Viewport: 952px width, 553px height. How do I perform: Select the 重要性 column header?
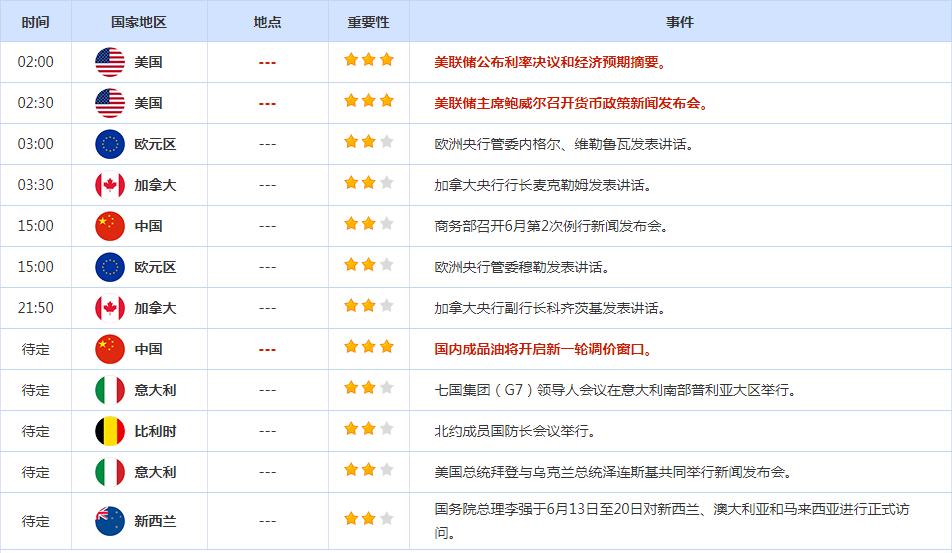368,21
